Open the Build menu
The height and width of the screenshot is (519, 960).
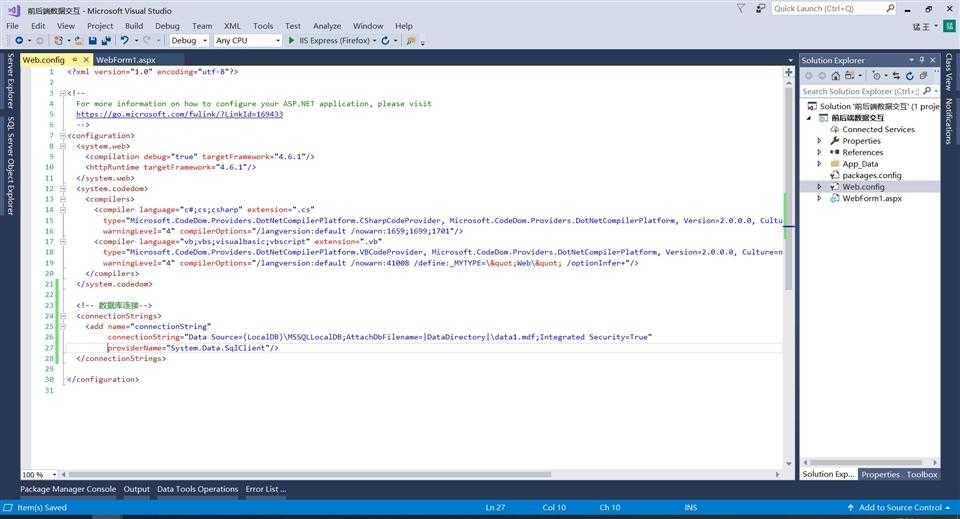tap(134, 26)
